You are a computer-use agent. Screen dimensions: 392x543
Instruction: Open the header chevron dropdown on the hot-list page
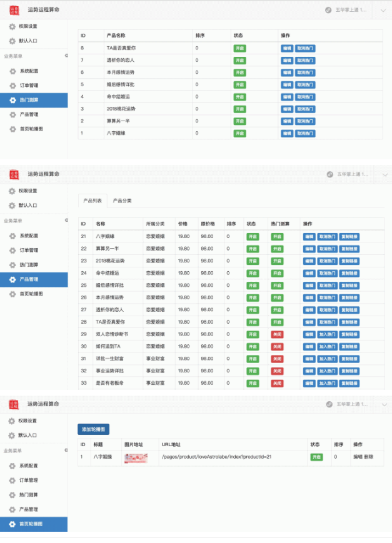[x=383, y=11]
